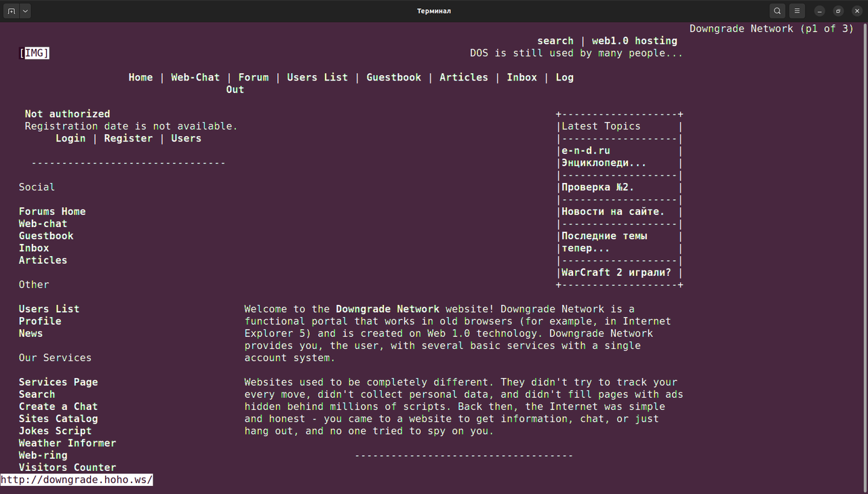Open the Profile sidebar link

pyautogui.click(x=40, y=321)
